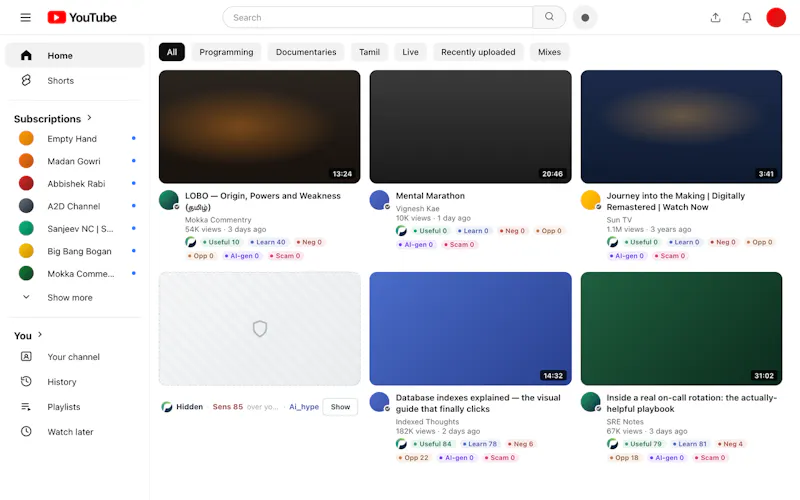Click channel avatar beside LOBO video title
This screenshot has width=800, height=500.
[x=169, y=200]
